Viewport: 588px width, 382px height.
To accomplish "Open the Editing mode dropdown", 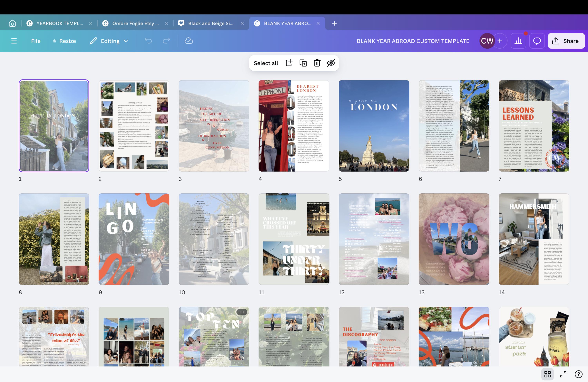I will click(x=109, y=41).
